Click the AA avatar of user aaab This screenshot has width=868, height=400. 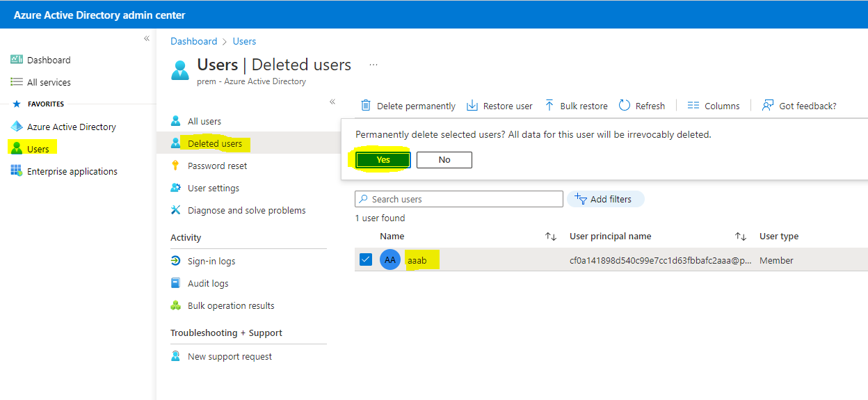pos(390,260)
